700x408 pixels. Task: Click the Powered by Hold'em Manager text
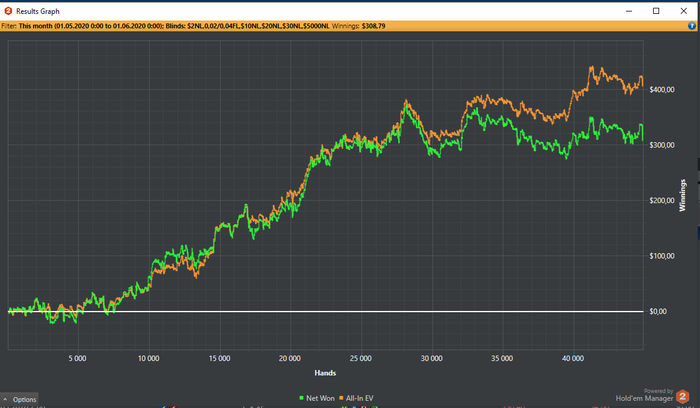coord(644,395)
